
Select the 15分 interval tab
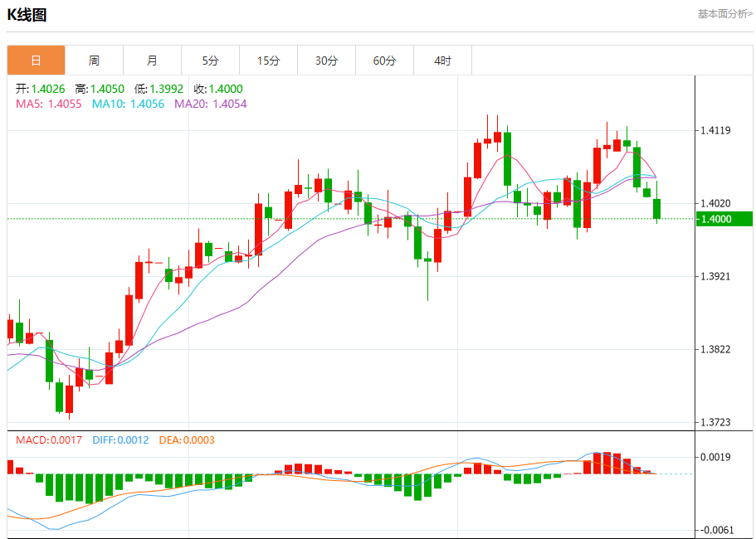pos(268,61)
